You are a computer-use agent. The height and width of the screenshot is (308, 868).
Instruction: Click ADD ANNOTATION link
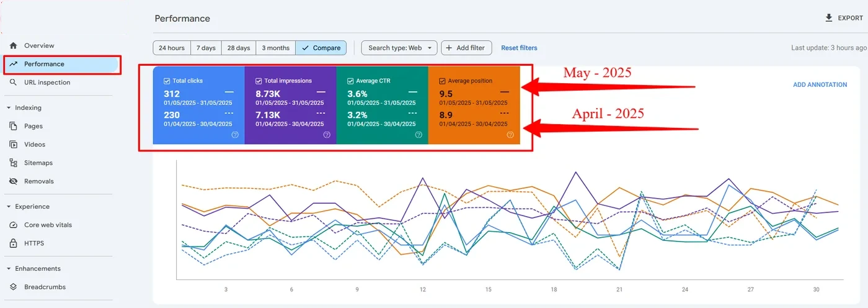tap(820, 84)
